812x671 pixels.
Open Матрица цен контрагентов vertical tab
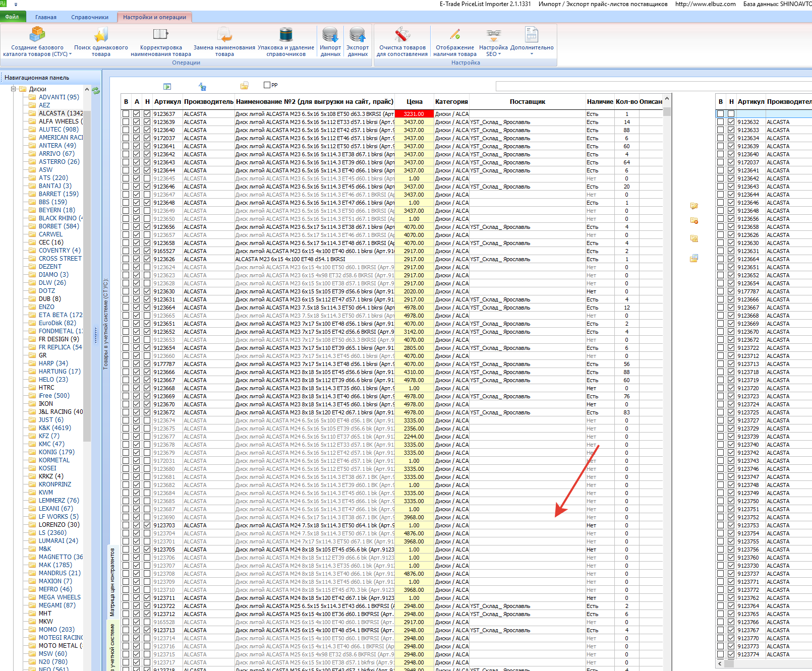[x=112, y=583]
